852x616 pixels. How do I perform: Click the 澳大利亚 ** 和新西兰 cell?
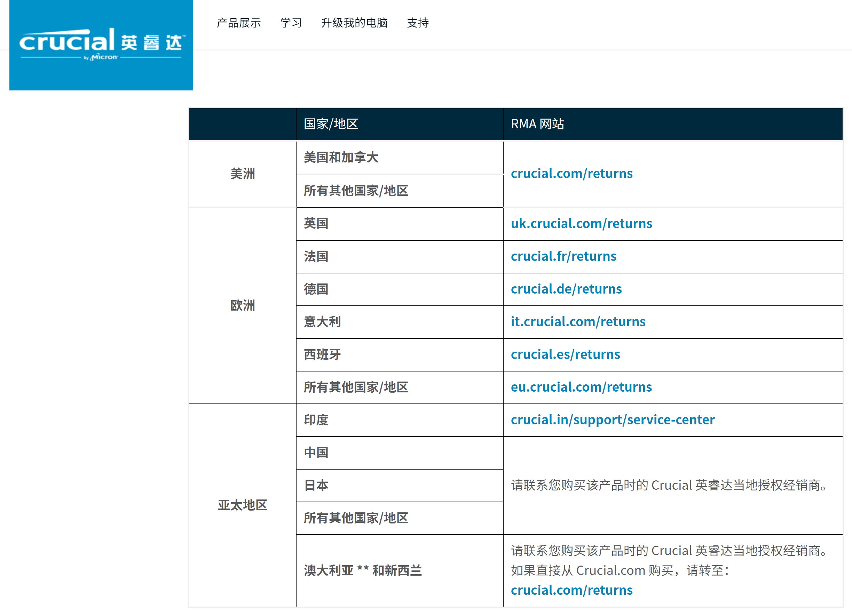[x=400, y=570]
